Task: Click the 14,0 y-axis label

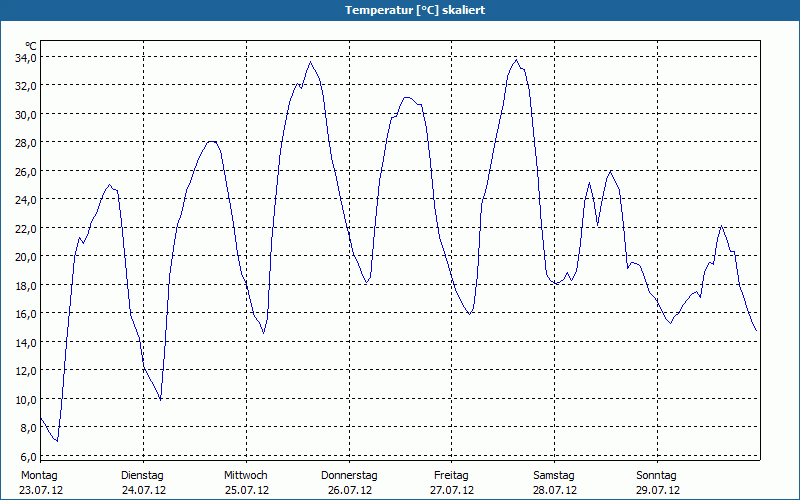Action: pyautogui.click(x=26, y=342)
